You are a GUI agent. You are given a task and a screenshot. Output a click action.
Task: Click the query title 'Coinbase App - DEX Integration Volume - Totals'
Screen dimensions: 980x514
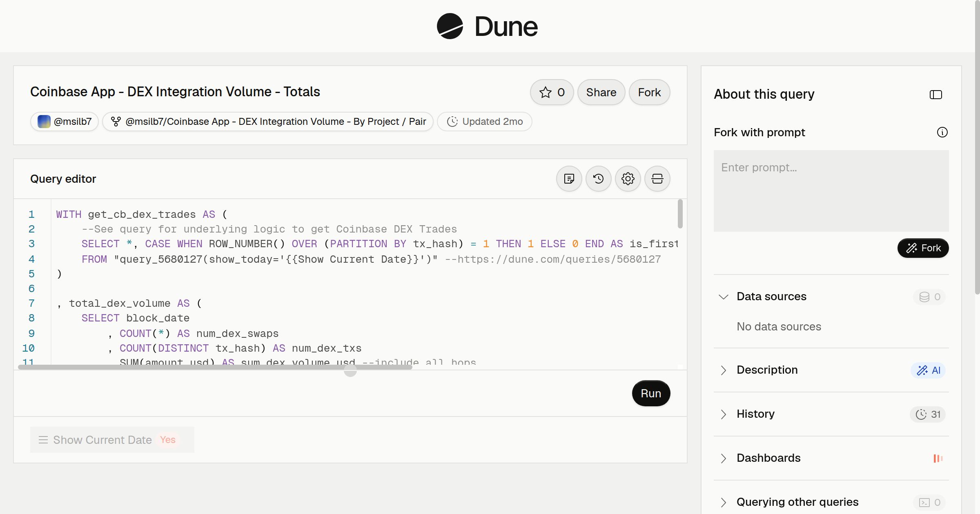175,92
